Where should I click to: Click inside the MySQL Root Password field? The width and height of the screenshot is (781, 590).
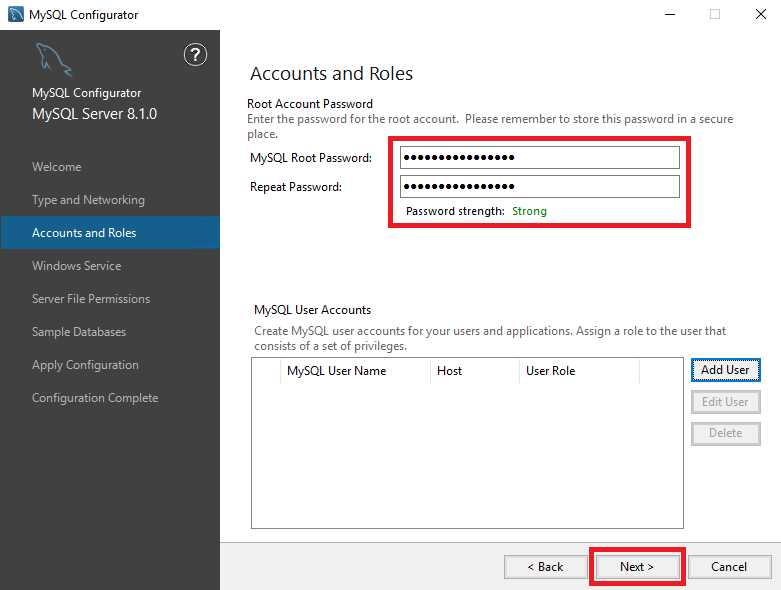click(539, 157)
